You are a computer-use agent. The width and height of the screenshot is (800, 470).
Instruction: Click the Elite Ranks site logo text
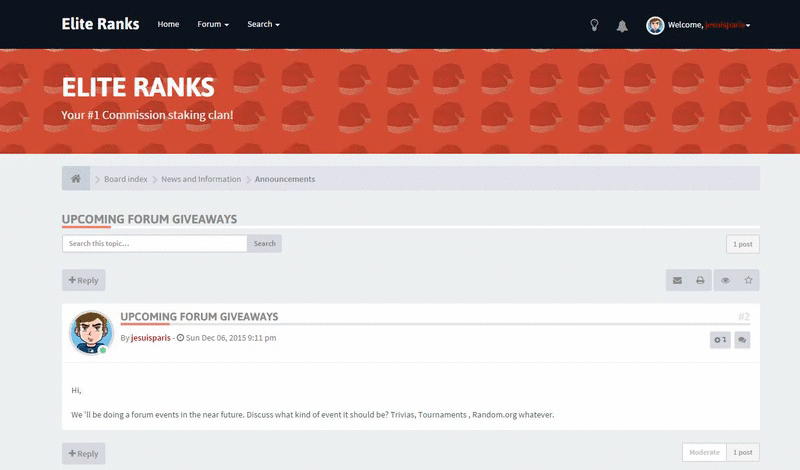tap(100, 24)
